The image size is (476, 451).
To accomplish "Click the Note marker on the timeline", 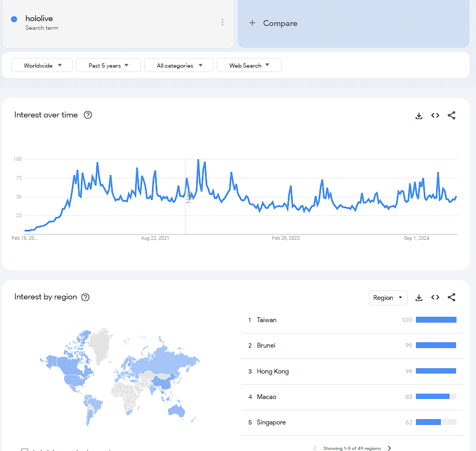I will coord(188,197).
